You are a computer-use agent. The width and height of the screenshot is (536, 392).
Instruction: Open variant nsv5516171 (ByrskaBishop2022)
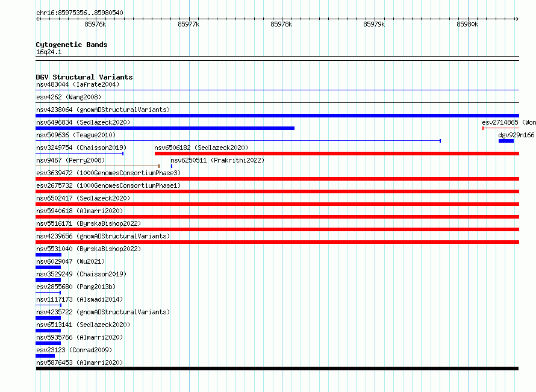coord(89,223)
